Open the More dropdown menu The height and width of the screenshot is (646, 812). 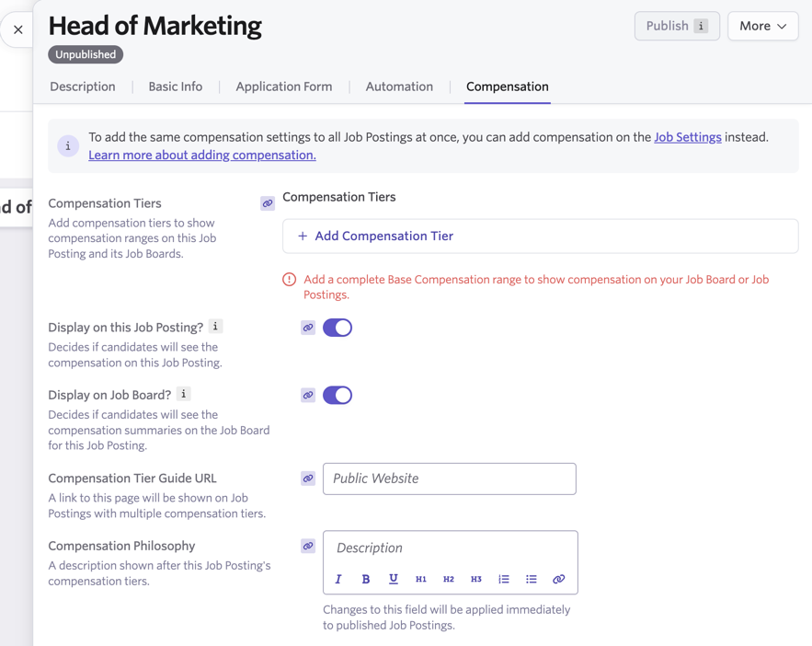(x=763, y=26)
